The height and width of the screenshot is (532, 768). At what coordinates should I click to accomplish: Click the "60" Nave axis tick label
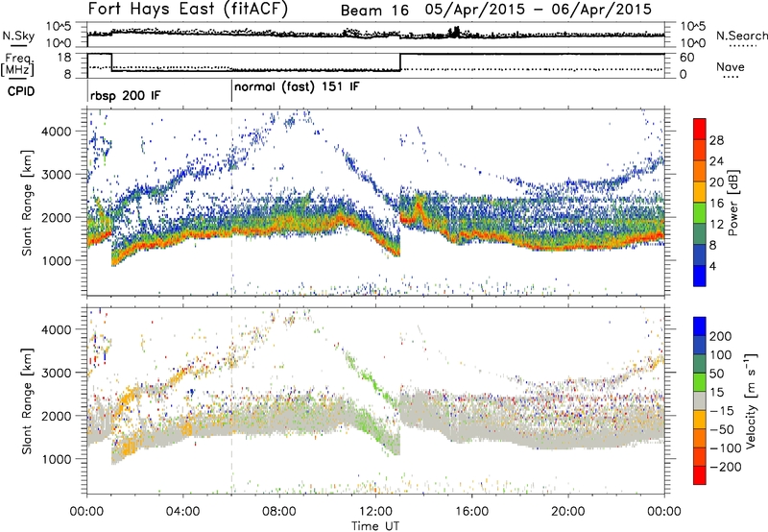click(x=687, y=58)
